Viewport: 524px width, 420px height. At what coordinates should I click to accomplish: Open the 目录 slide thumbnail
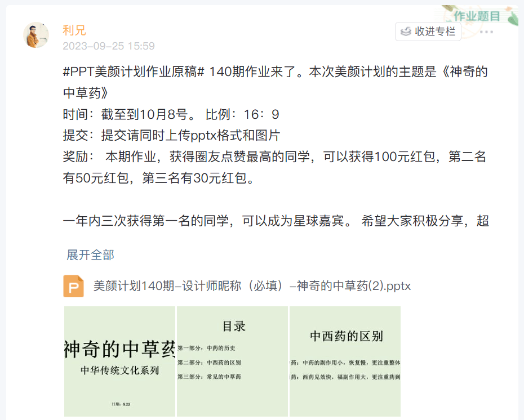(x=232, y=361)
